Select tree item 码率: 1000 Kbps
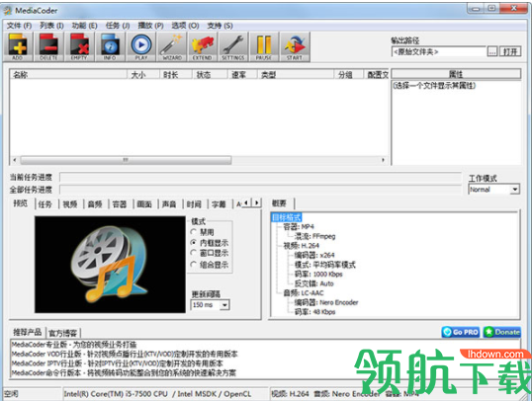532x401 pixels. (318, 275)
